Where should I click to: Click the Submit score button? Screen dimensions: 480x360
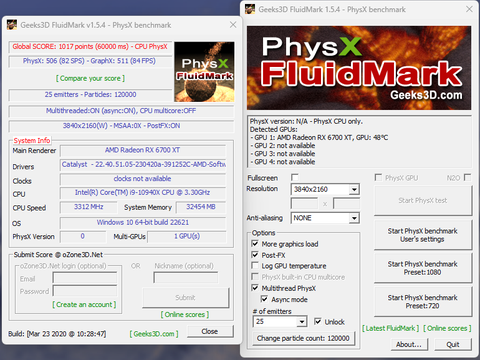[186, 298]
